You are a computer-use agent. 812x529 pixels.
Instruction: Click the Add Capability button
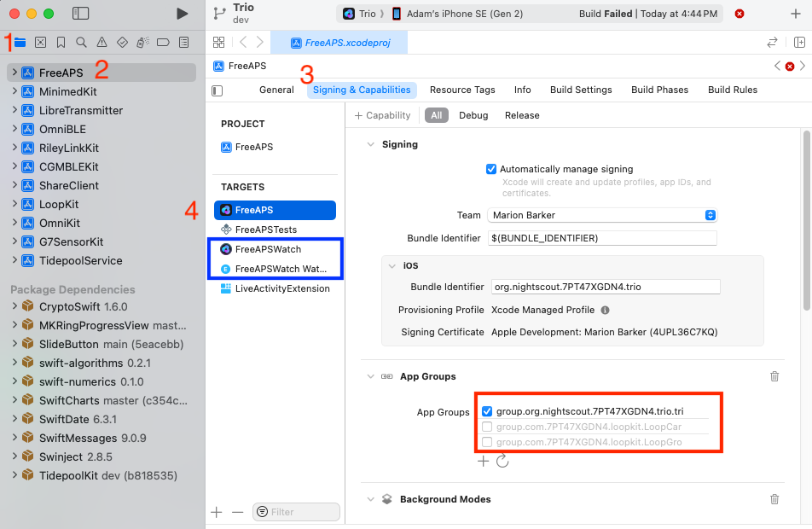pos(382,115)
